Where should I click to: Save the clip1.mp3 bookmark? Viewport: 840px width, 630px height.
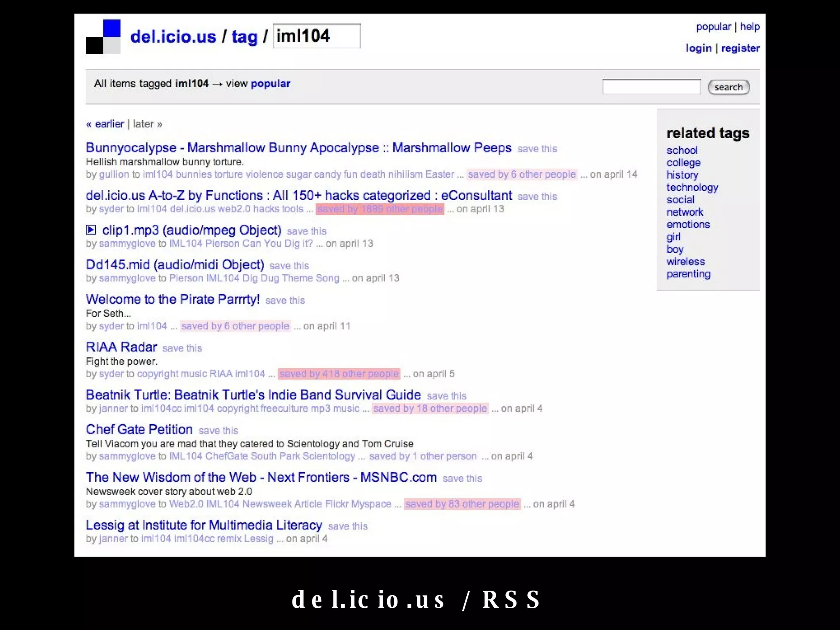click(x=307, y=231)
